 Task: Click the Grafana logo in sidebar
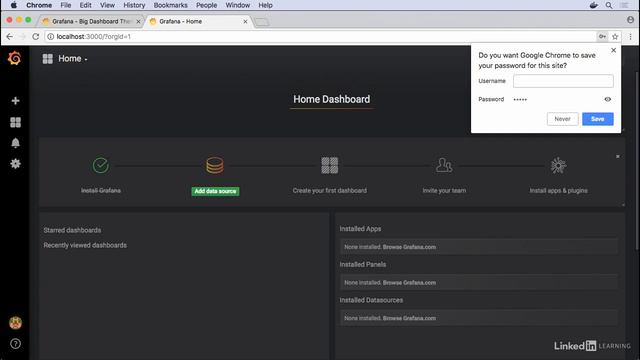[x=15, y=58]
